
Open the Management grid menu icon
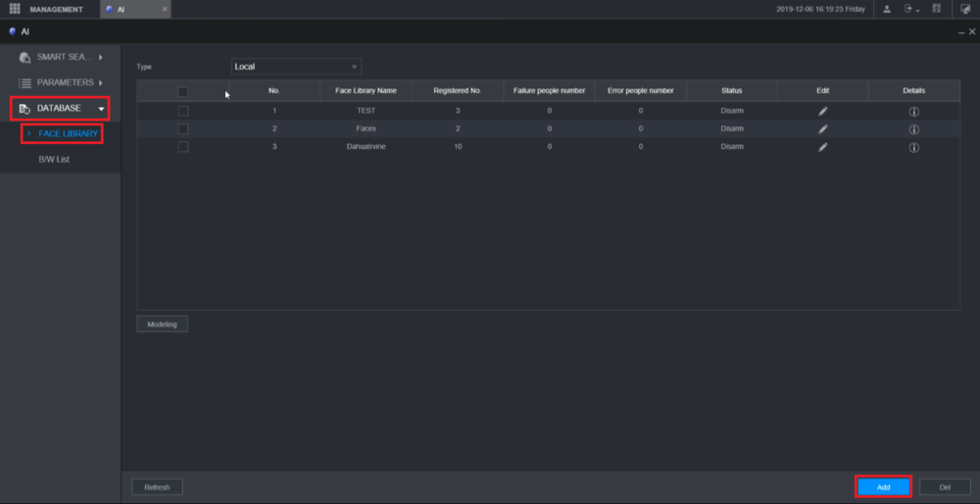15,9
